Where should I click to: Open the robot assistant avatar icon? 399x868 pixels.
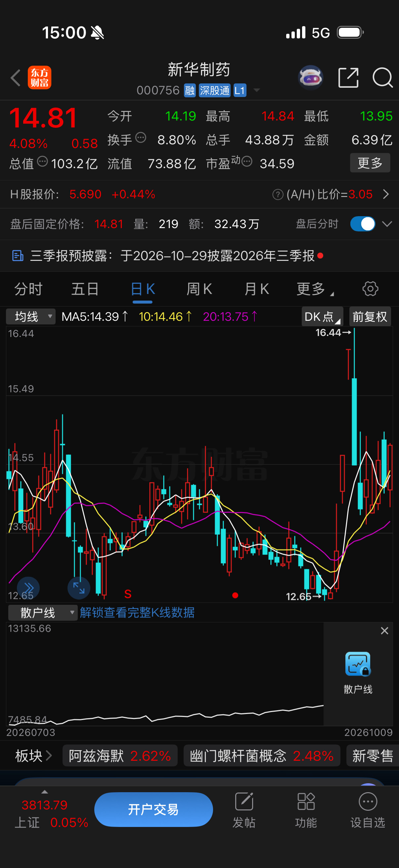point(311,77)
